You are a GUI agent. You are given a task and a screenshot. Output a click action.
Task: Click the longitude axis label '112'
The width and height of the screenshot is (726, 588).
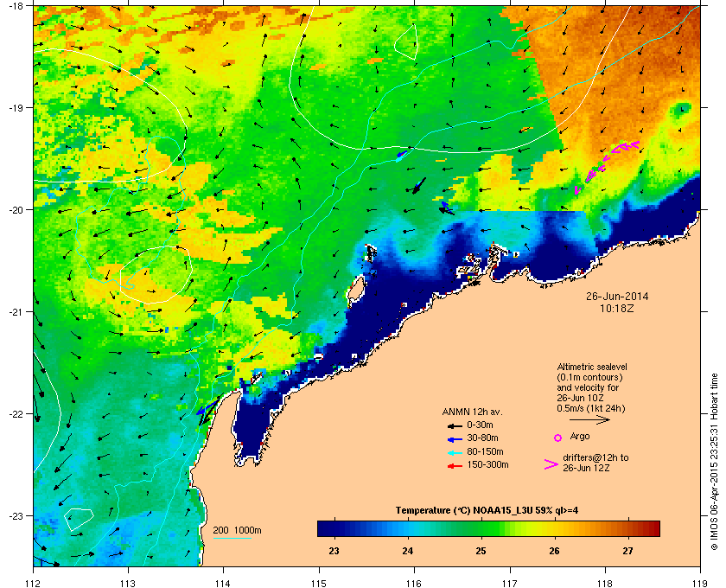[x=34, y=583]
